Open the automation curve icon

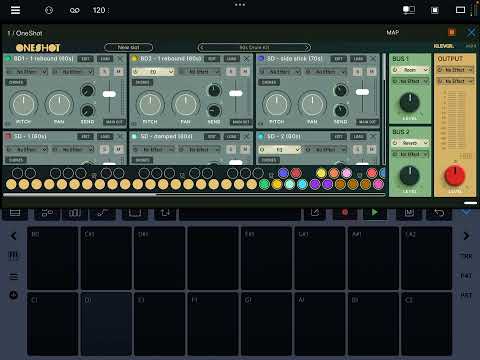[102, 213]
